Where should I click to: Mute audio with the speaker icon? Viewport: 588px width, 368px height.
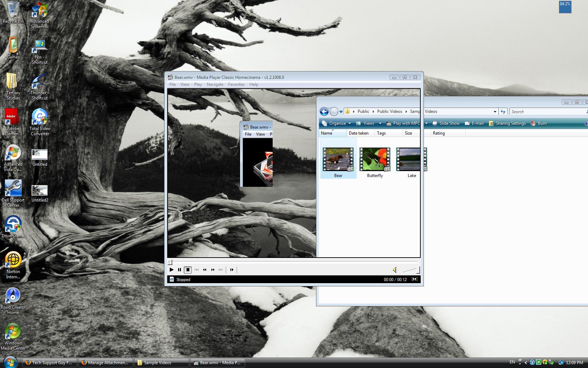(x=395, y=270)
